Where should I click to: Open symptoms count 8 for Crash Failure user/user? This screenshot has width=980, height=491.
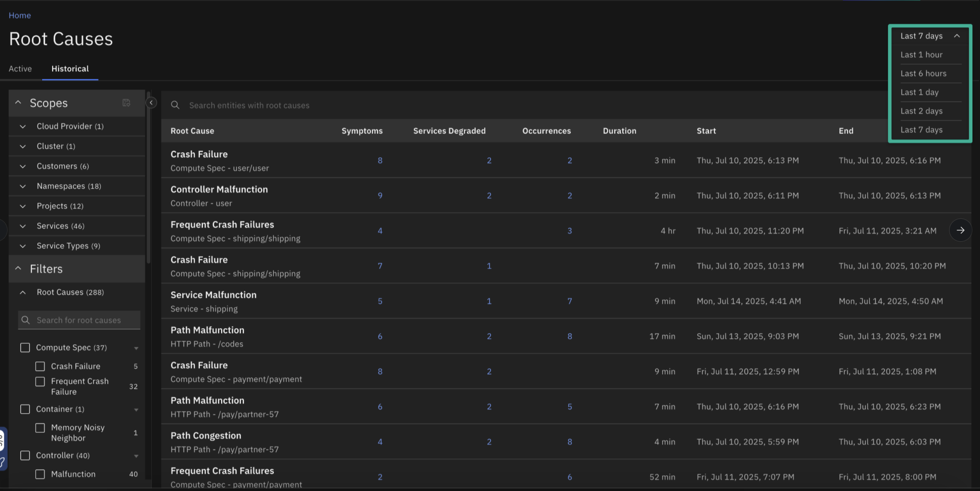tap(380, 160)
